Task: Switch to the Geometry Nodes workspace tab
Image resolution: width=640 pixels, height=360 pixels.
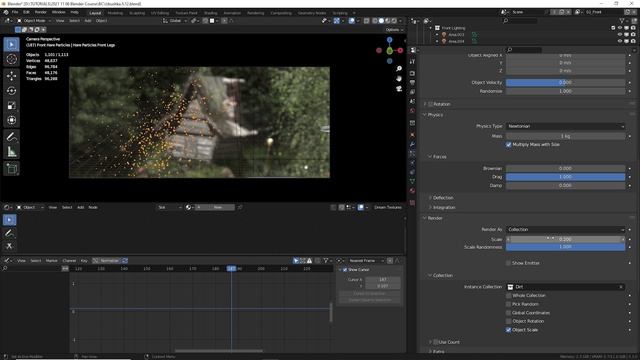Action: [x=312, y=13]
